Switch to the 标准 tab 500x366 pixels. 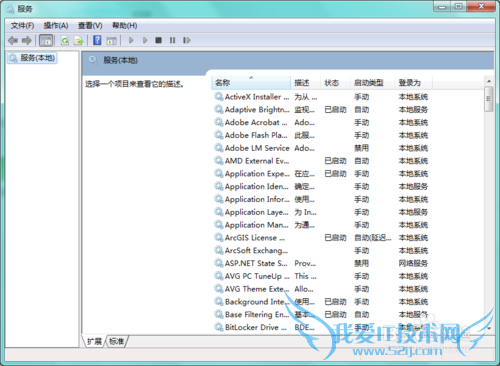point(117,341)
